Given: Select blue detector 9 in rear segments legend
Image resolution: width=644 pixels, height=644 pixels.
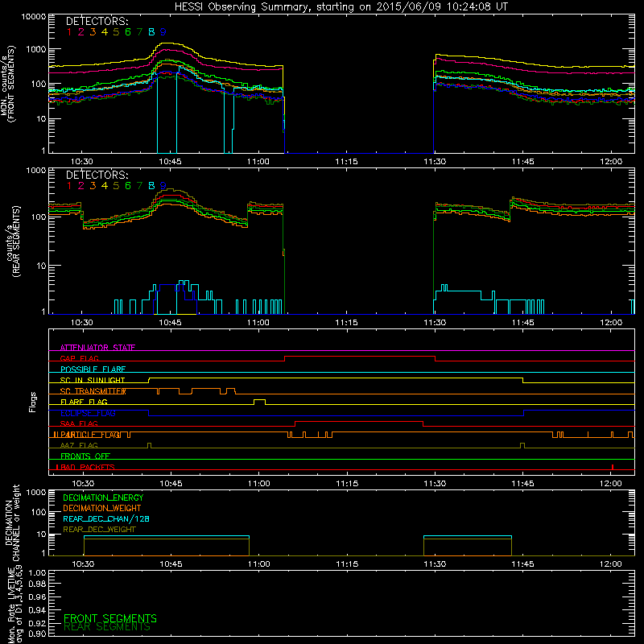Looking at the screenshot, I should (x=163, y=186).
